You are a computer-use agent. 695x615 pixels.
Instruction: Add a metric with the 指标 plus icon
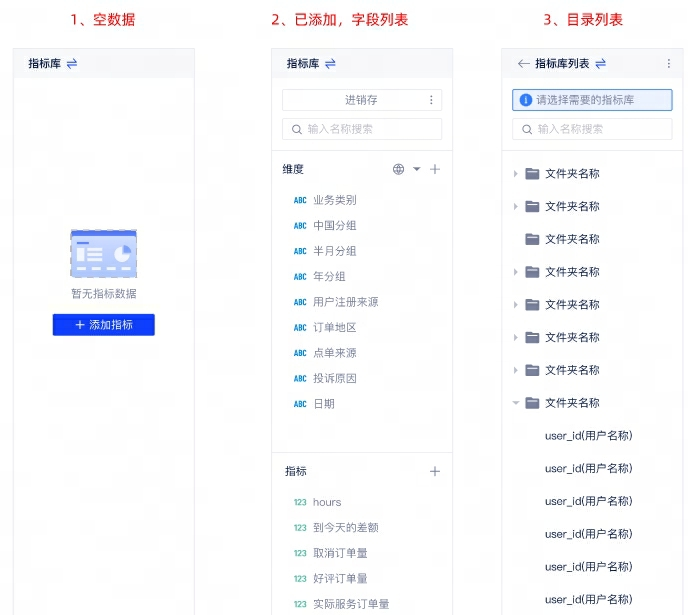pyautogui.click(x=435, y=471)
